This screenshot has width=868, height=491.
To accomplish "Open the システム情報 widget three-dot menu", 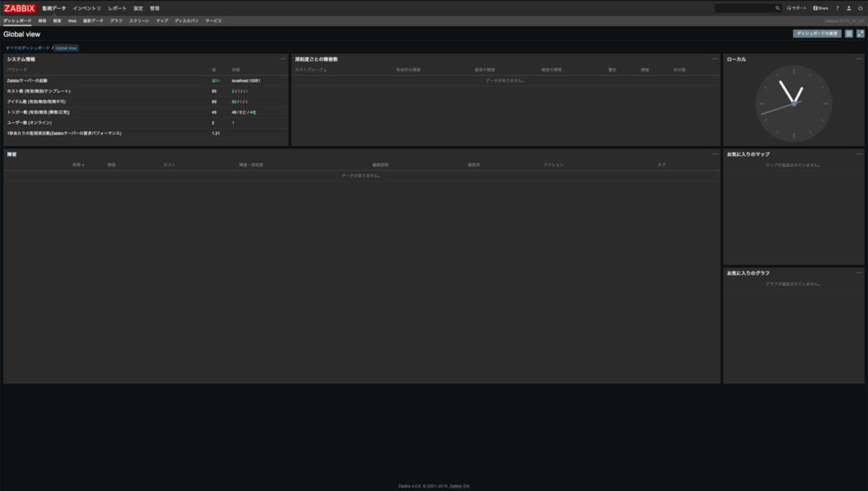I will click(283, 59).
